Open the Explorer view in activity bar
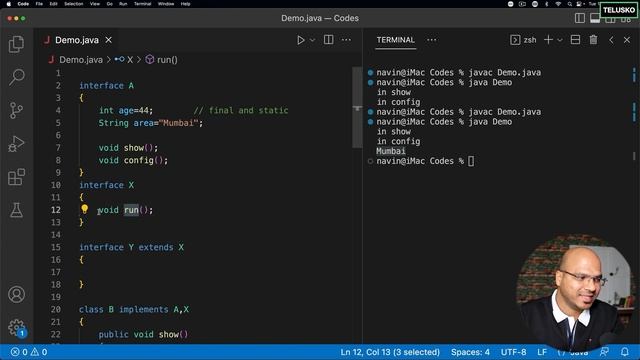640x360 pixels. (16, 44)
